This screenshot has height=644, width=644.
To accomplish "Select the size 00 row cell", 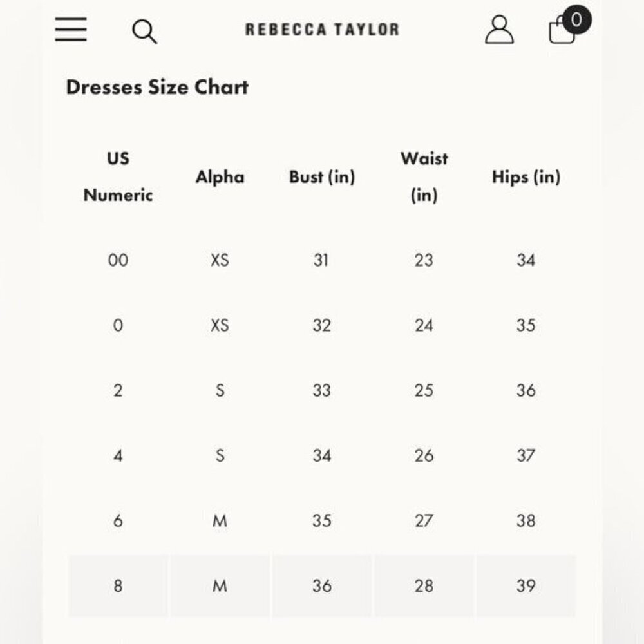I will point(118,260).
